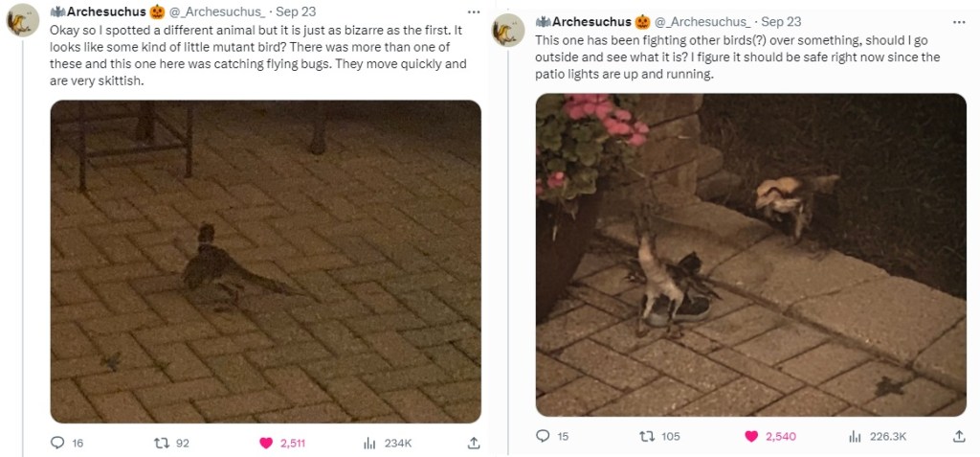Open Archesuchus profile avatar on left tweet

point(23,20)
